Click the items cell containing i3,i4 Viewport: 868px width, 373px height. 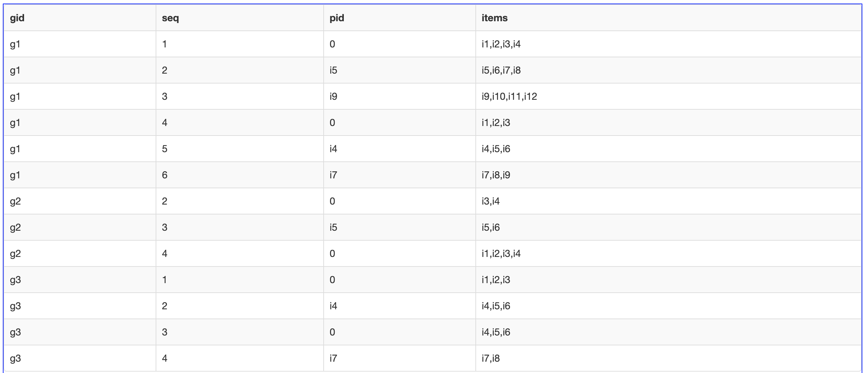click(669, 201)
